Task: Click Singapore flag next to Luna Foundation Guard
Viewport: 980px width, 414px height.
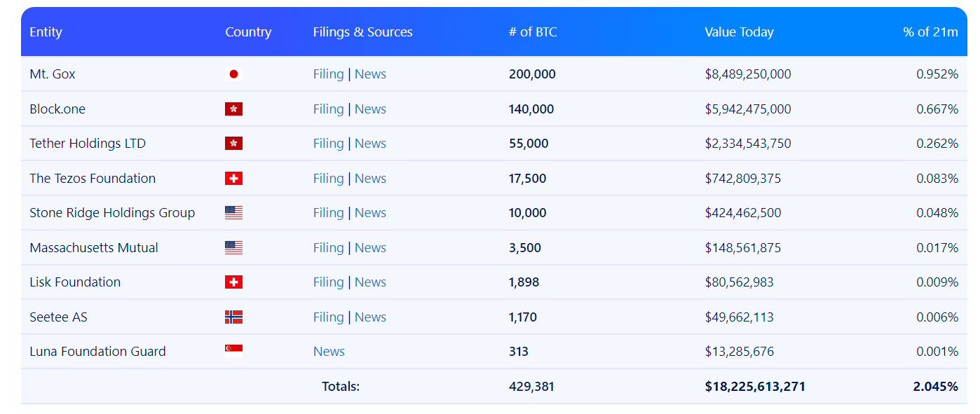Action: point(233,352)
